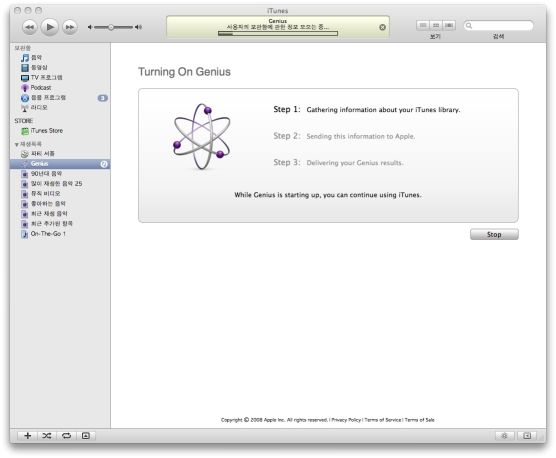Select the Genius playlist
This screenshot has width=556, height=458.
[x=60, y=164]
